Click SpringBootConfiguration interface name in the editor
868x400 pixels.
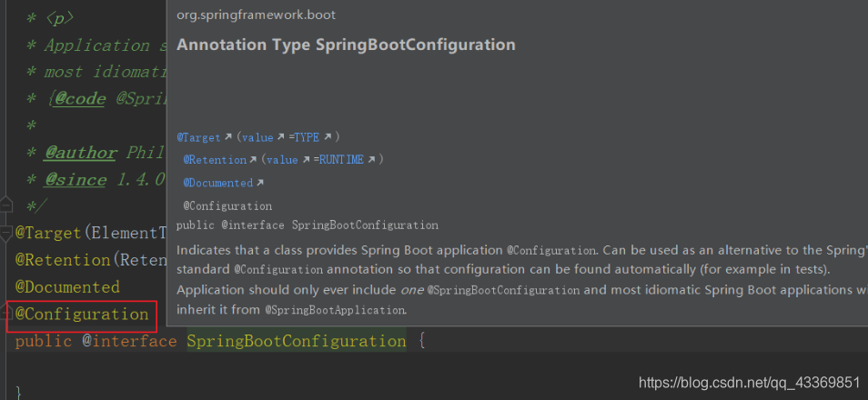pos(297,342)
